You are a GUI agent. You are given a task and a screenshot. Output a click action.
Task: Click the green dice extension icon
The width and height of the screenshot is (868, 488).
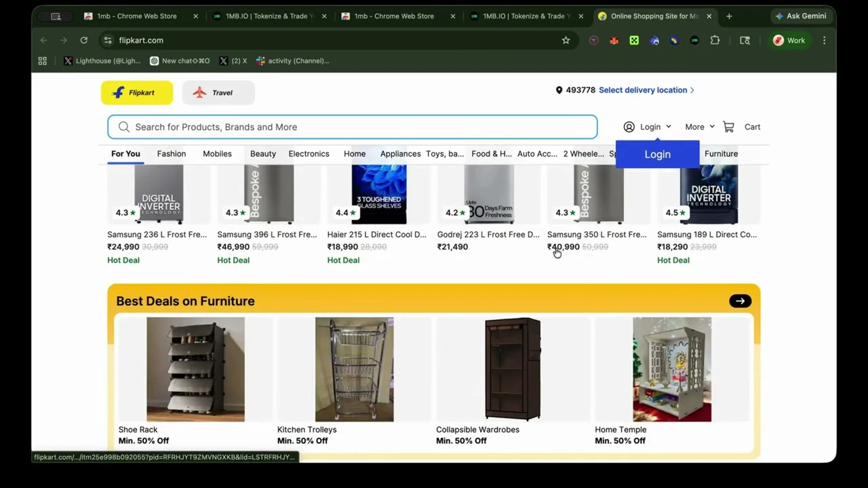(634, 41)
